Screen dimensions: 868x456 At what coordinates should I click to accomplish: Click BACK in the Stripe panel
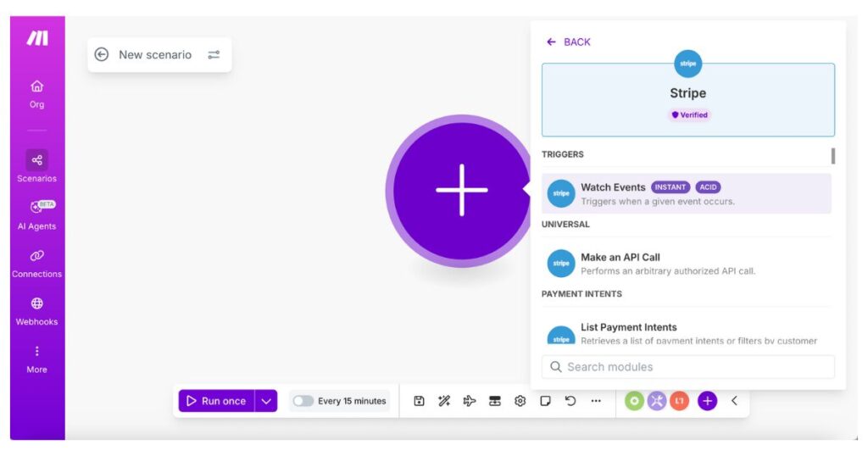[569, 42]
